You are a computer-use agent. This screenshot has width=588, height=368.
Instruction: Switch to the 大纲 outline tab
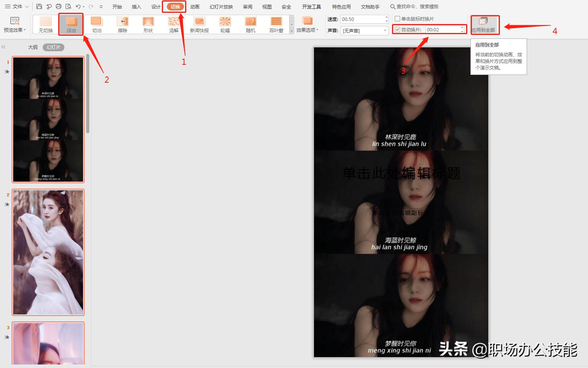point(33,47)
